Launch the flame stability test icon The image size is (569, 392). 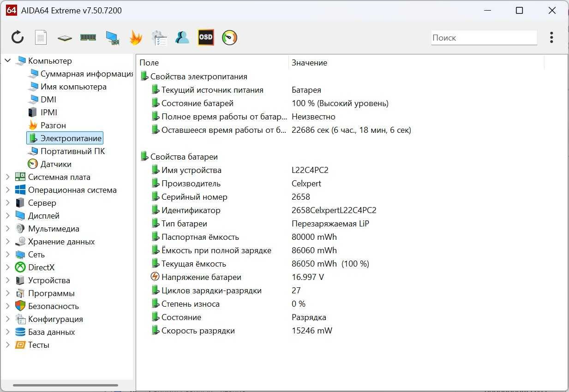[136, 37]
